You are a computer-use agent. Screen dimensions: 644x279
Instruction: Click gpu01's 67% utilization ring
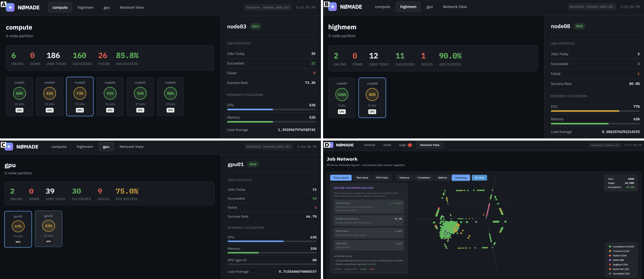pos(18,226)
